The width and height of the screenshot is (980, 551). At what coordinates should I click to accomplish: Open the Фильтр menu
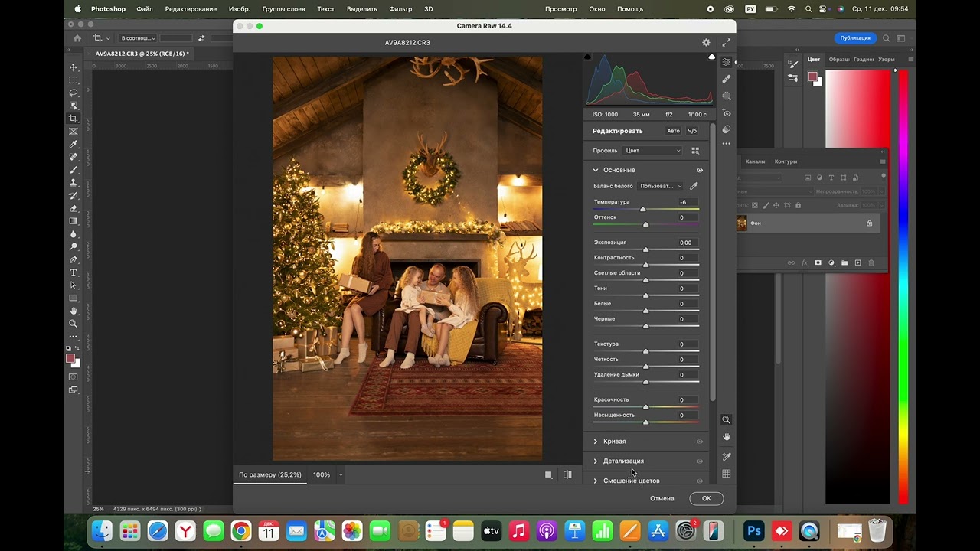click(x=400, y=9)
